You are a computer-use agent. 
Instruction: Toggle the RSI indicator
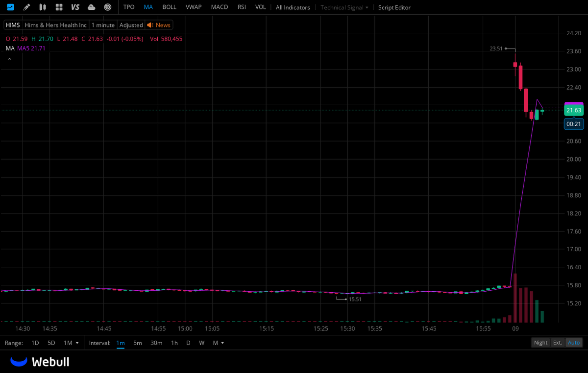(242, 7)
